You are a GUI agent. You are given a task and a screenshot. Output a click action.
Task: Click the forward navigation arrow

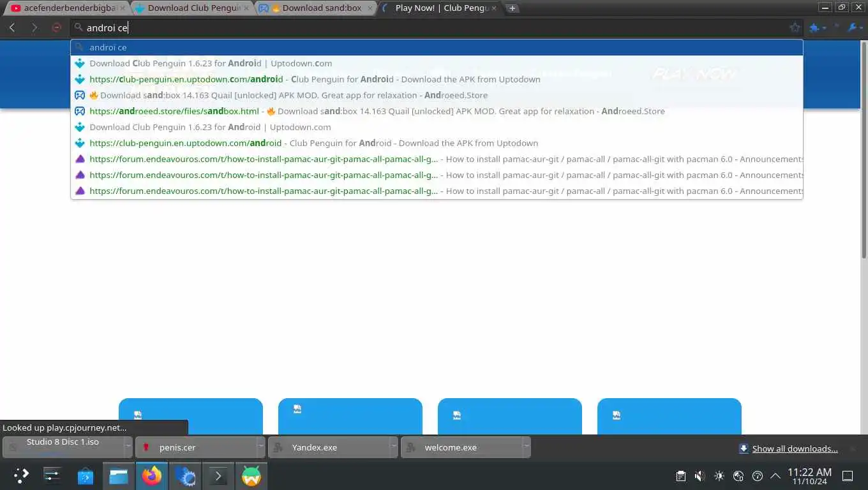pos(34,27)
